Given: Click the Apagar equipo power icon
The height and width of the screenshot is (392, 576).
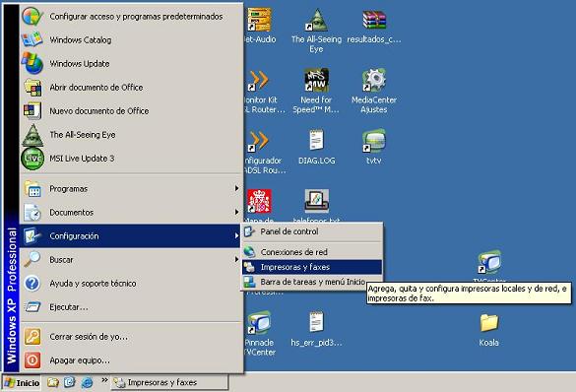Looking at the screenshot, I should point(32,360).
